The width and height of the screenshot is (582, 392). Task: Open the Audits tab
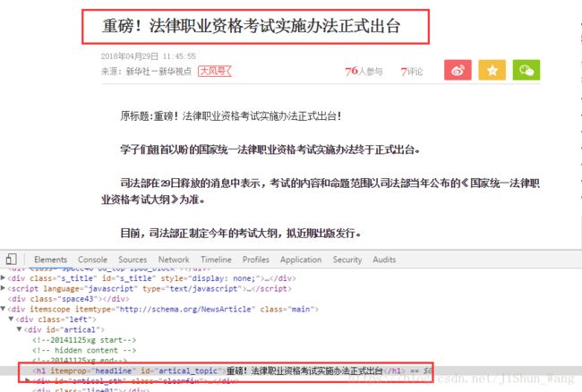[384, 260]
